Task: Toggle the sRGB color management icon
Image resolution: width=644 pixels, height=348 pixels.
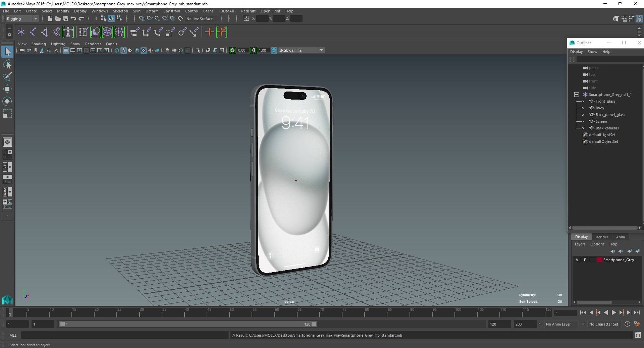Action: 274,50
